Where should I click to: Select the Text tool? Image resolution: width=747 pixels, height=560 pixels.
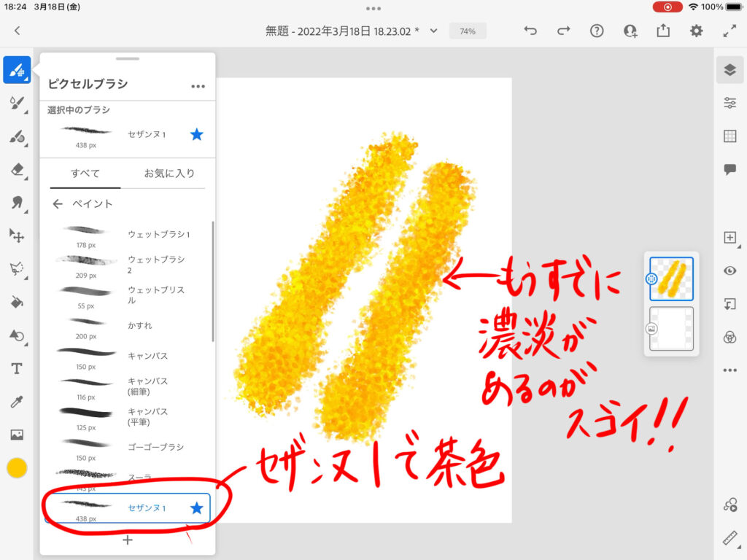17,368
